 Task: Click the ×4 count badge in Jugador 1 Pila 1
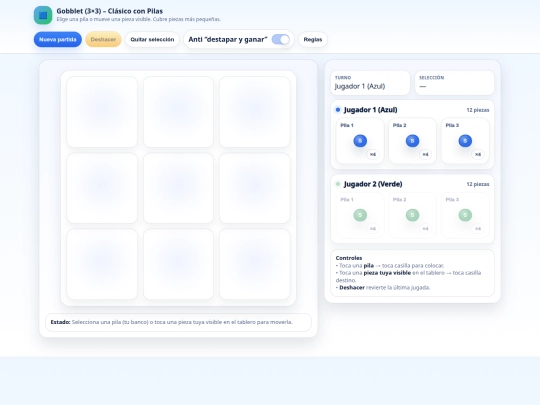pos(373,154)
